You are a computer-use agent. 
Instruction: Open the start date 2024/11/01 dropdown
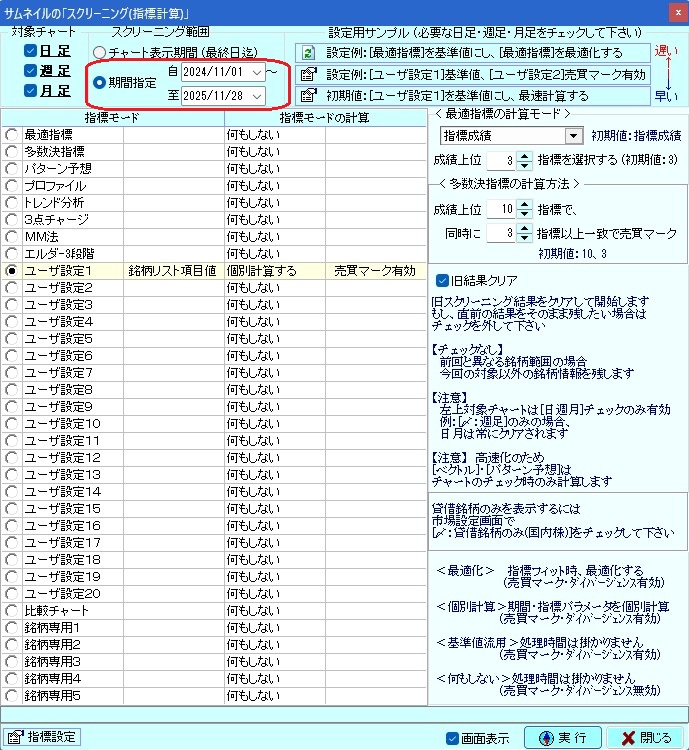[x=258, y=73]
